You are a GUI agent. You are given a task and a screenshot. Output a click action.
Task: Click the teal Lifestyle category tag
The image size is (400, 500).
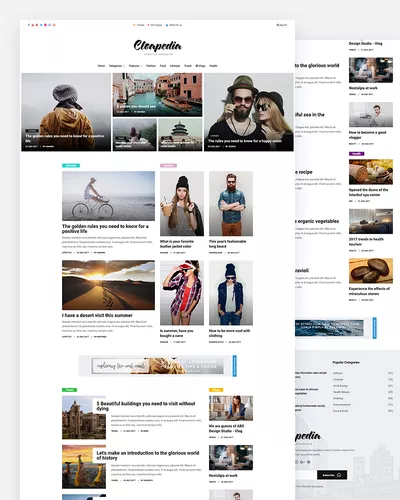[71, 165]
